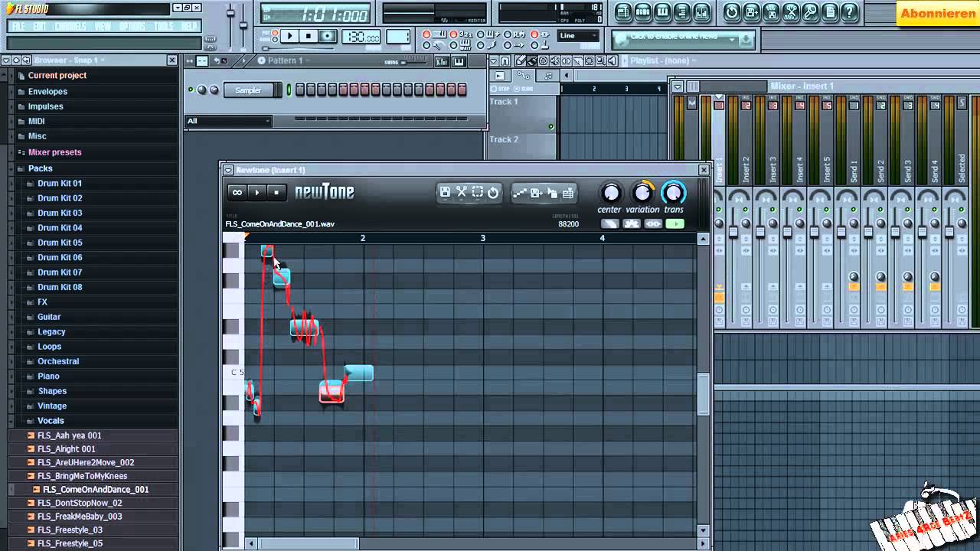Open the step sequencer toolbar icon
Image resolution: width=980 pixels, height=551 pixels.
[x=643, y=11]
